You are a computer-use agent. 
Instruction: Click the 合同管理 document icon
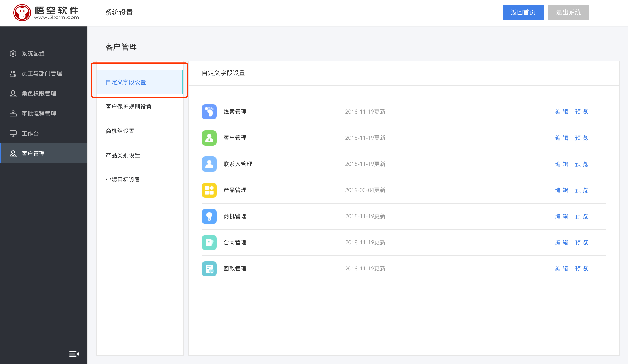click(209, 243)
